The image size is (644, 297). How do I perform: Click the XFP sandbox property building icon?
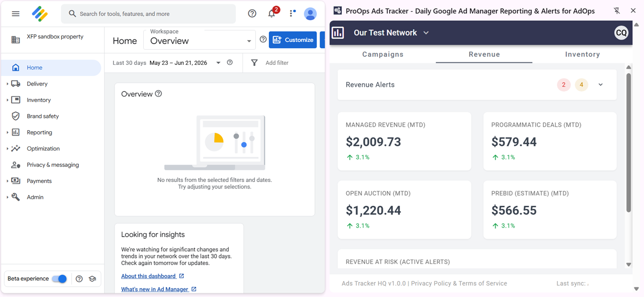click(16, 40)
